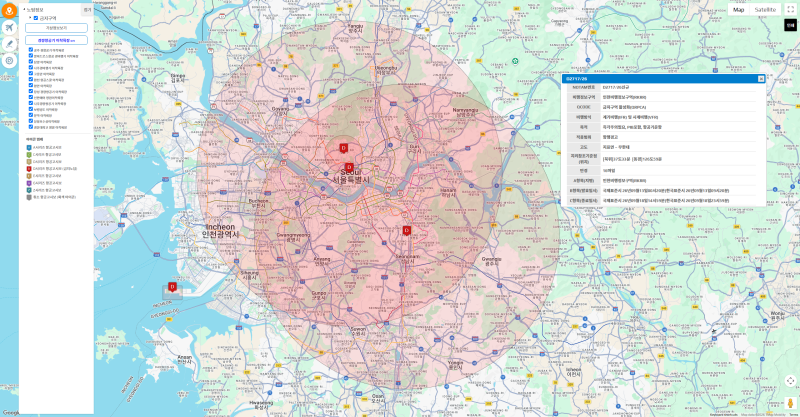Click the 'Suwon' city label
The height and width of the screenshot is (417, 800).
point(358,329)
